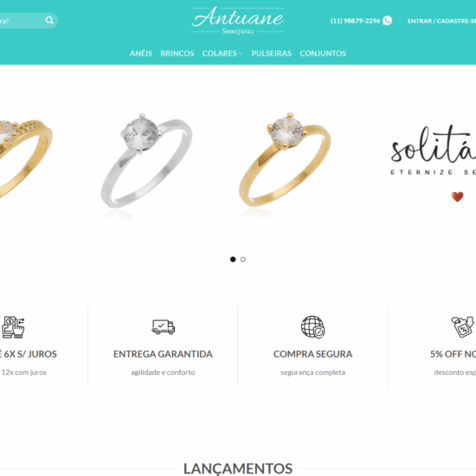Expand the Colares dropdown chevron
Viewport: 476px width, 476px height.
(241, 54)
